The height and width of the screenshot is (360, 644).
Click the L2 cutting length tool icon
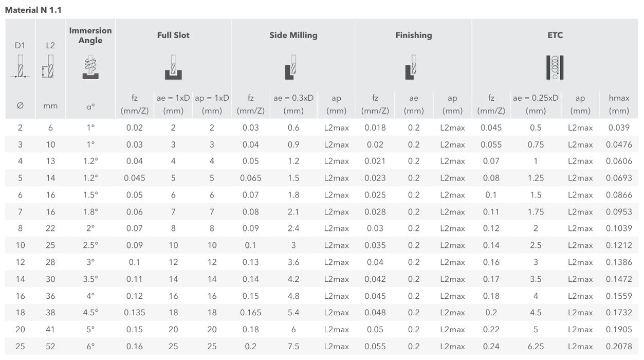click(48, 67)
